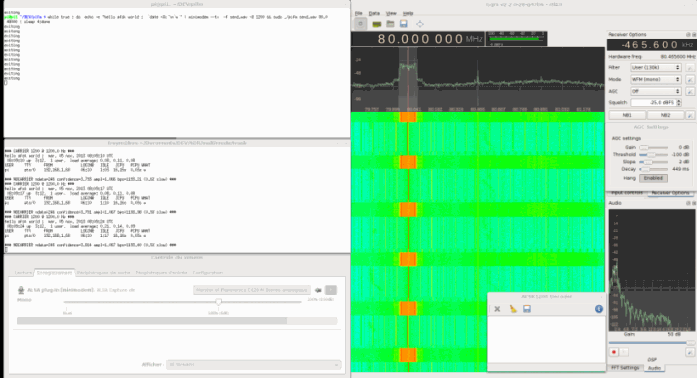This screenshot has height=378, width=697.
Task: Adjust the AGC Slope slider
Action: [x=653, y=162]
